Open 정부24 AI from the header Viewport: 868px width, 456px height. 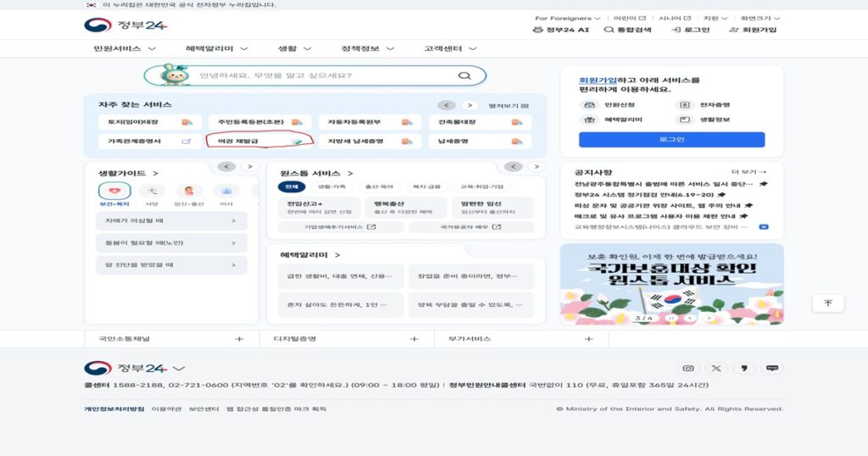(x=561, y=30)
